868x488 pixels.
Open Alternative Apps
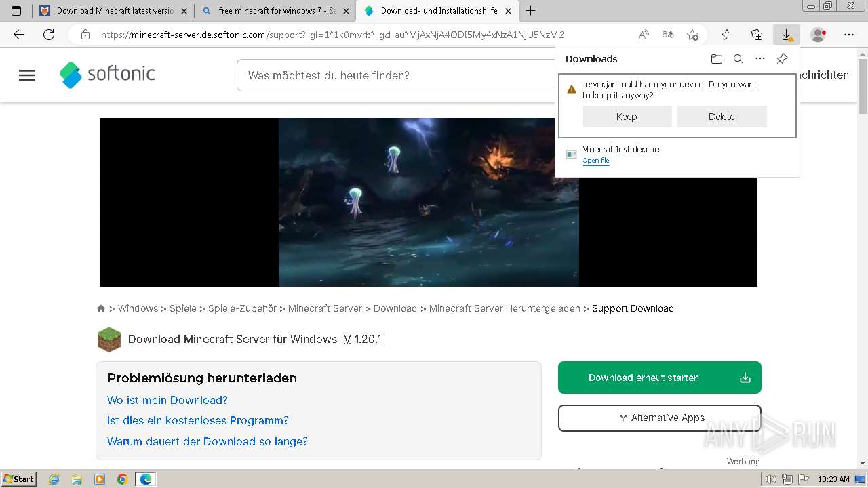660,418
